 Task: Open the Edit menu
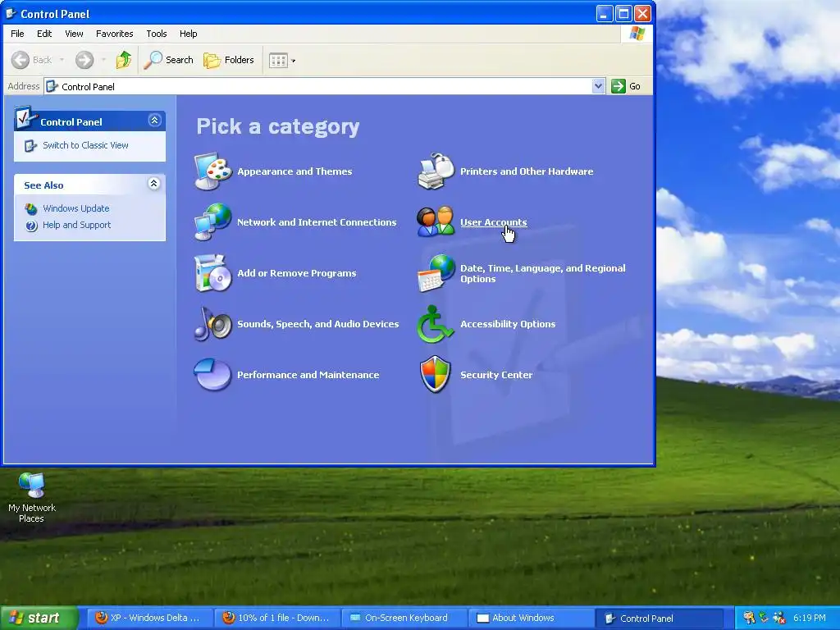tap(44, 33)
